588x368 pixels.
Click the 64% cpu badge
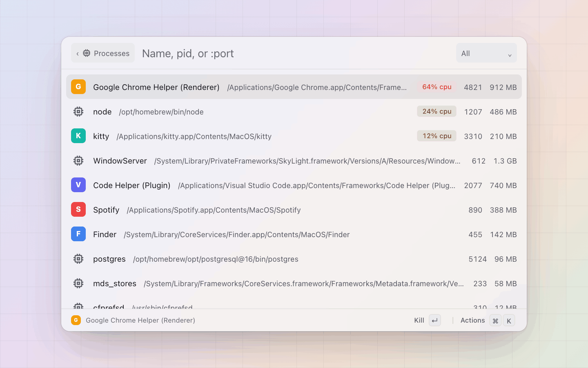[x=437, y=87]
